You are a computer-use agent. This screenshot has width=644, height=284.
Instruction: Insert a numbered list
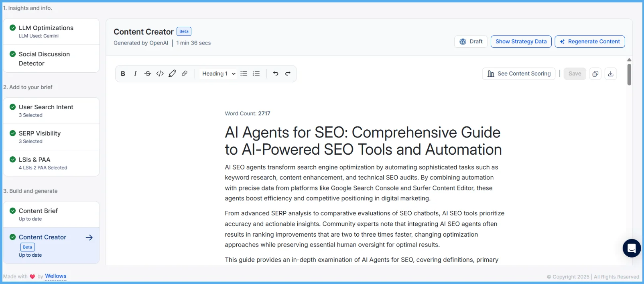tap(256, 74)
